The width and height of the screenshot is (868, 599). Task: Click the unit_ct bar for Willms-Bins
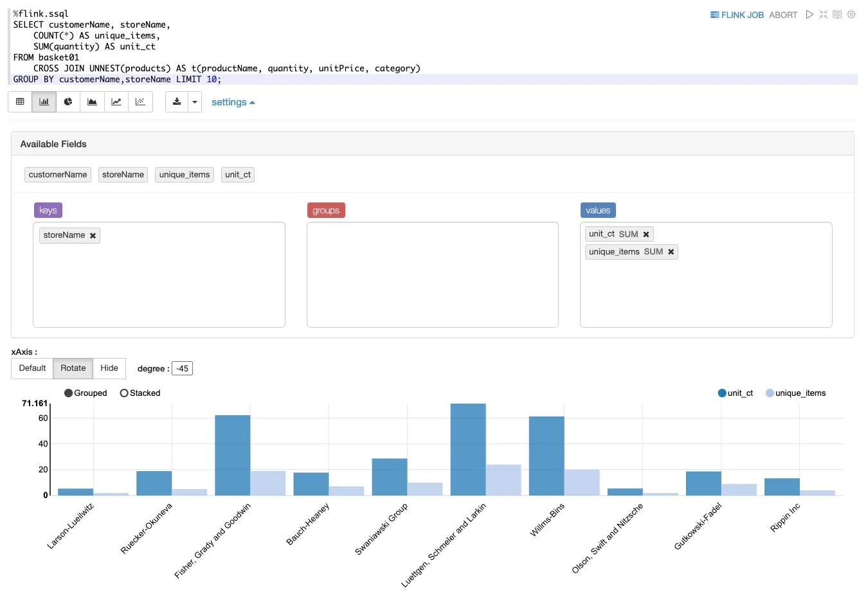(547, 456)
